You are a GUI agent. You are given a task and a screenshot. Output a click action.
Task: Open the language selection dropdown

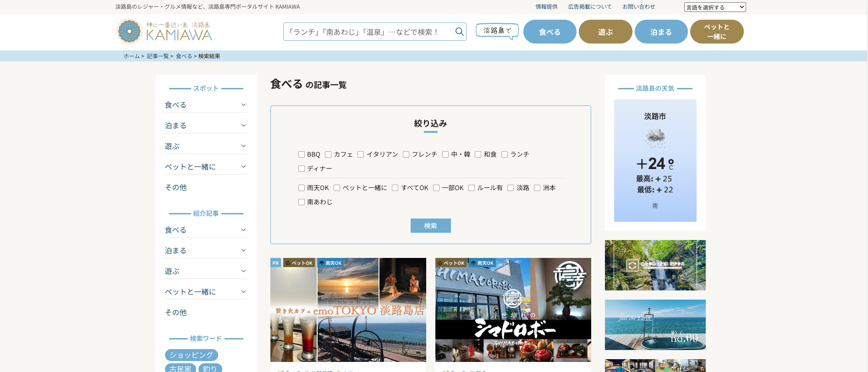[715, 7]
